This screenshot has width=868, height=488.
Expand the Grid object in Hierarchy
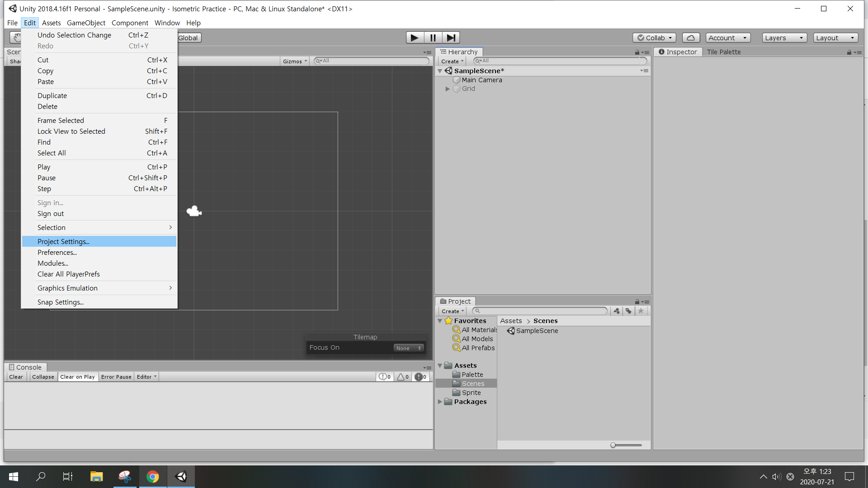pos(448,89)
